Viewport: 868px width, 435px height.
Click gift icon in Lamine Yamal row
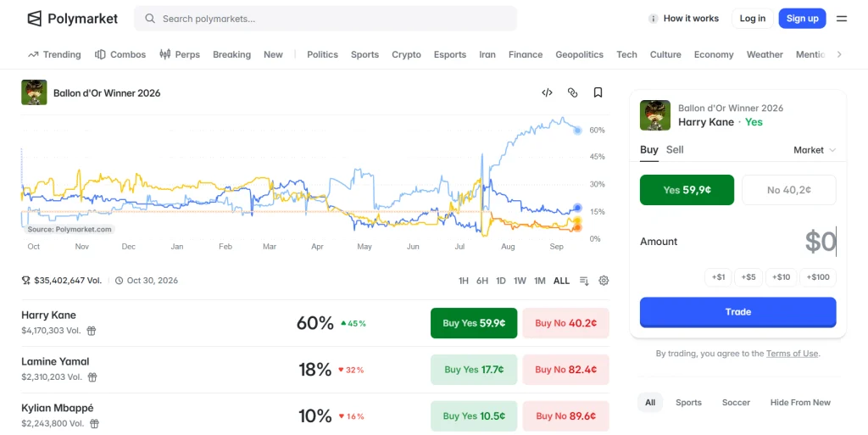(x=92, y=377)
